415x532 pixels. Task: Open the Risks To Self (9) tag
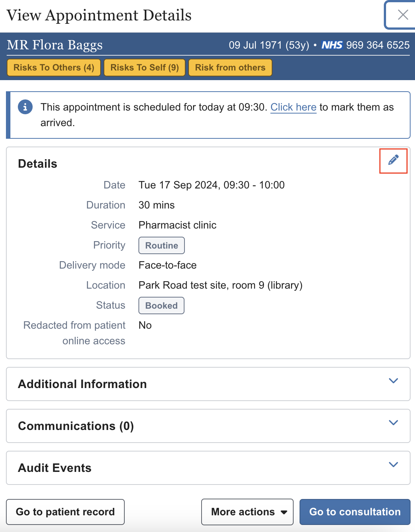point(144,68)
